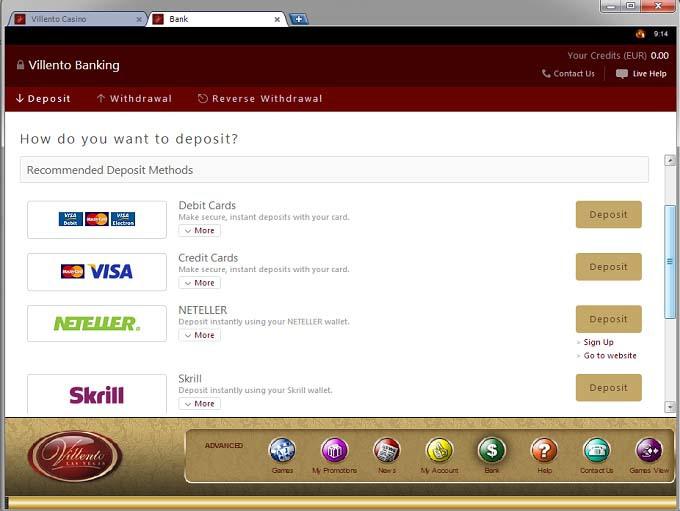Select the Reverse Withdrawal navigation item
Viewport: 680px width, 511px height.
click(x=260, y=98)
